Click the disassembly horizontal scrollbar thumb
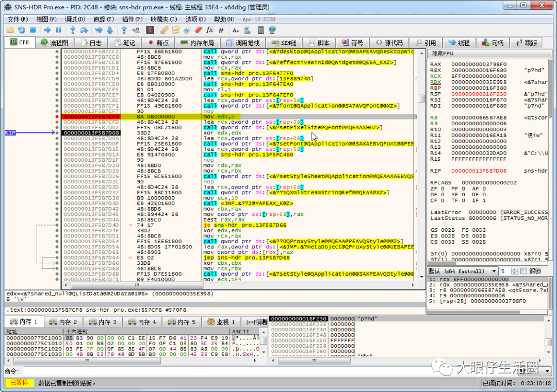The width and height of the screenshot is (557, 392). pyautogui.click(x=137, y=285)
